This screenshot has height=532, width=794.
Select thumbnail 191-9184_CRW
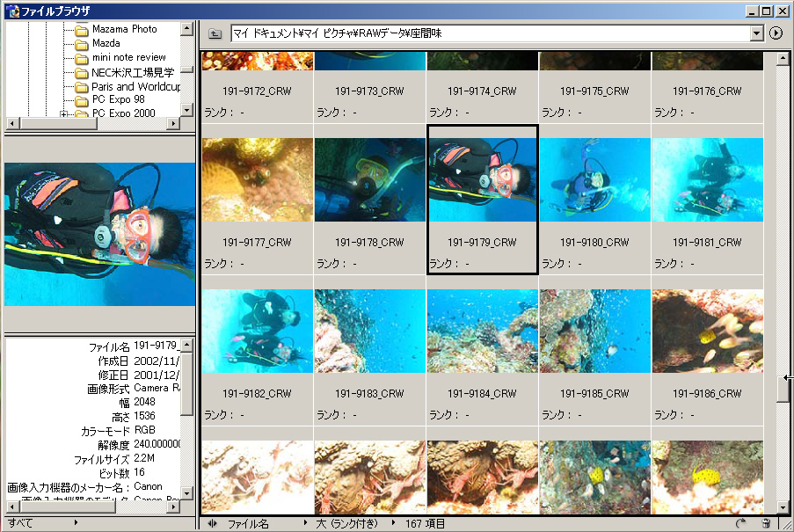(x=482, y=332)
